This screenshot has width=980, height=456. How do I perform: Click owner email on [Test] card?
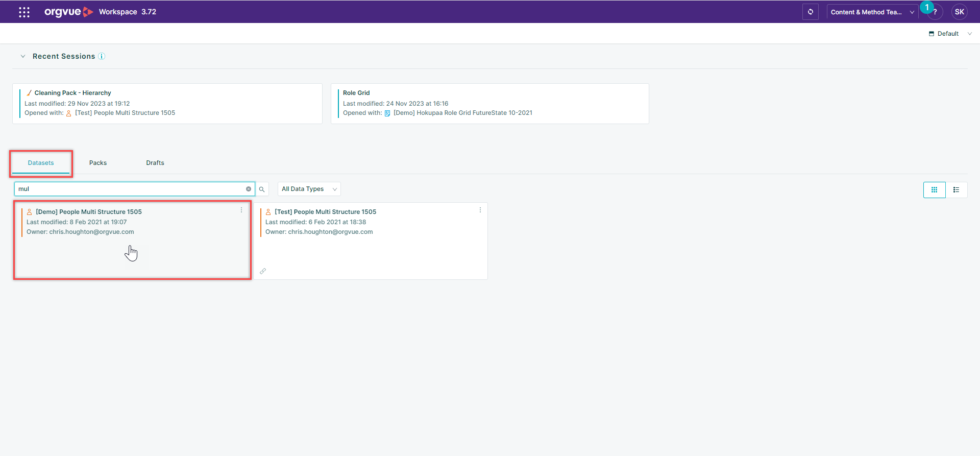330,232
